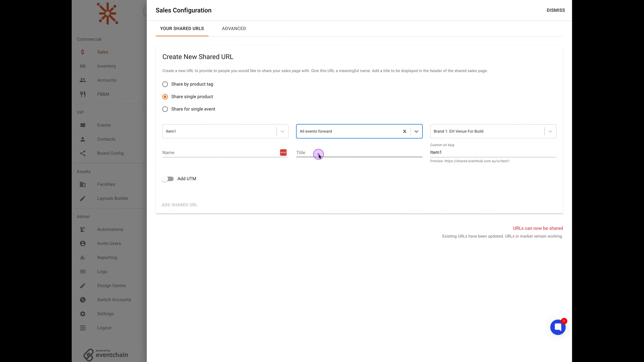
Task: Click the Board Config share icon
Action: click(83, 153)
